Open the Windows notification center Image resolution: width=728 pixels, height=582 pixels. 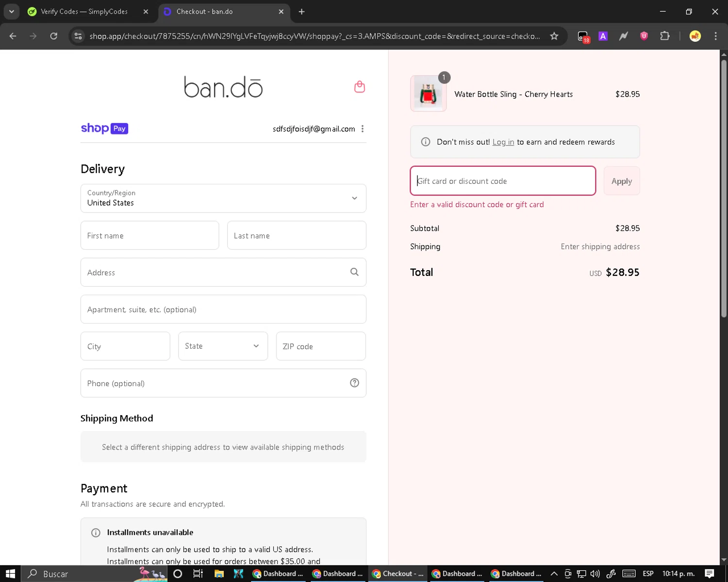[x=710, y=574]
